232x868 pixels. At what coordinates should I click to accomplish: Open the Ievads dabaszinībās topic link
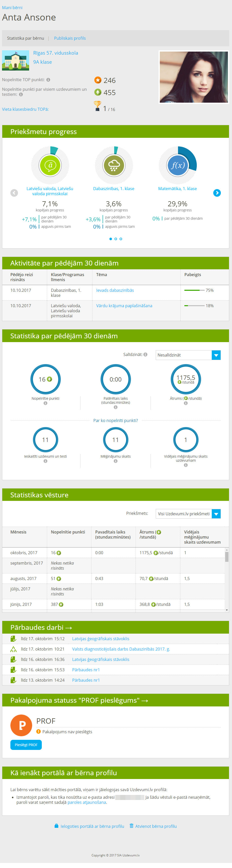pyautogui.click(x=115, y=290)
